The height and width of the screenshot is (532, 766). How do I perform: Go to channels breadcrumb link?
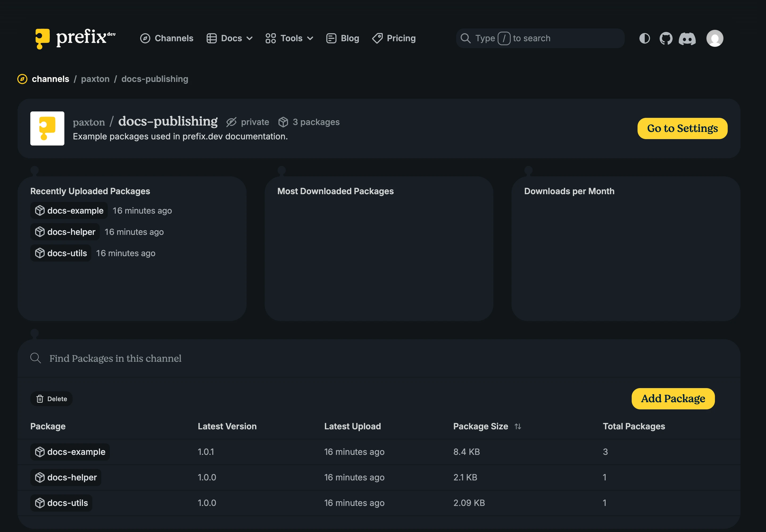(x=51, y=79)
